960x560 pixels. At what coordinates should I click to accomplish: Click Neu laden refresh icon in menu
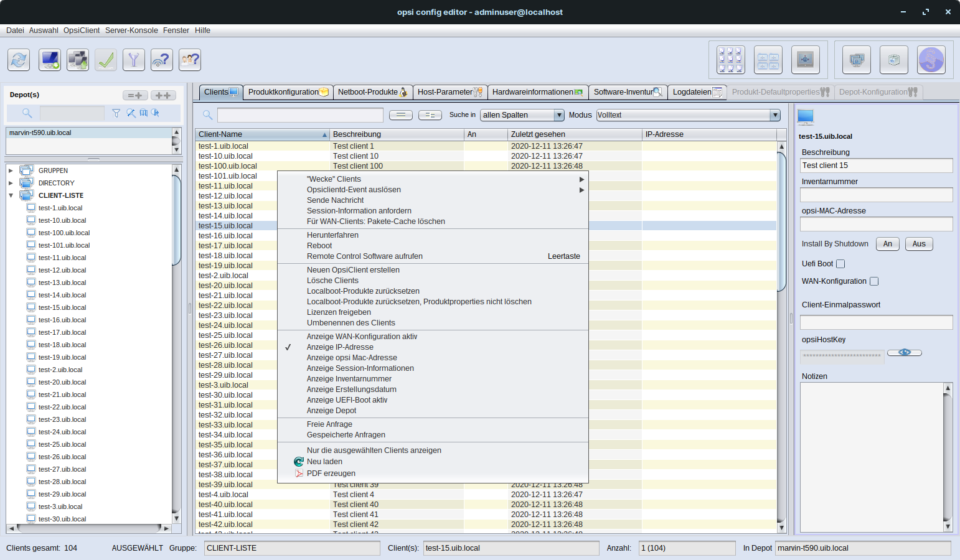pos(299,462)
